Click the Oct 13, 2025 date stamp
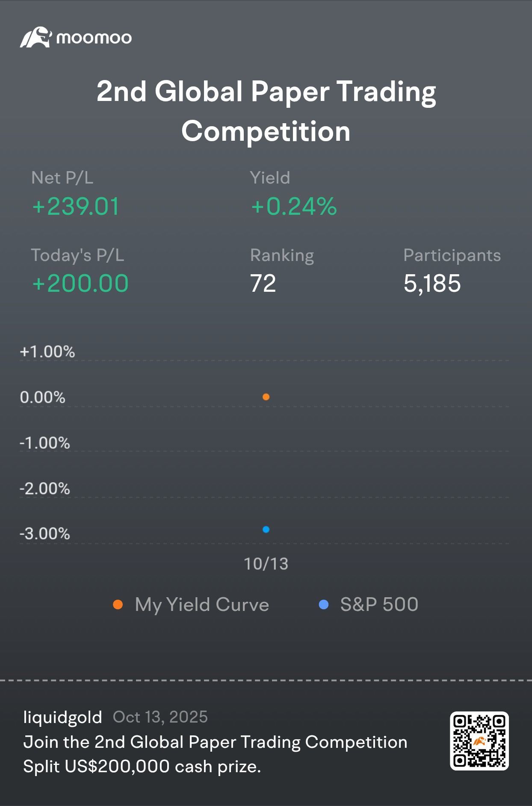This screenshot has width=532, height=806. [x=160, y=717]
